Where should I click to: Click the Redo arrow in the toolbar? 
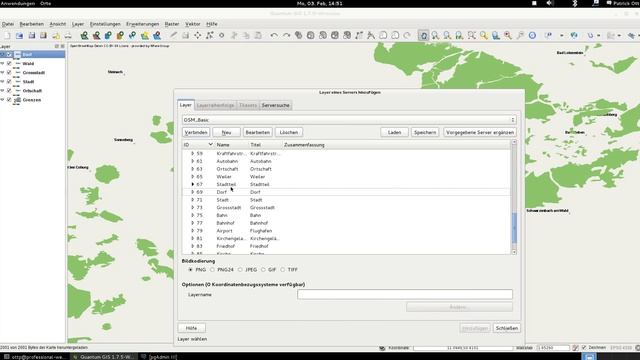pyautogui.click(x=286, y=36)
